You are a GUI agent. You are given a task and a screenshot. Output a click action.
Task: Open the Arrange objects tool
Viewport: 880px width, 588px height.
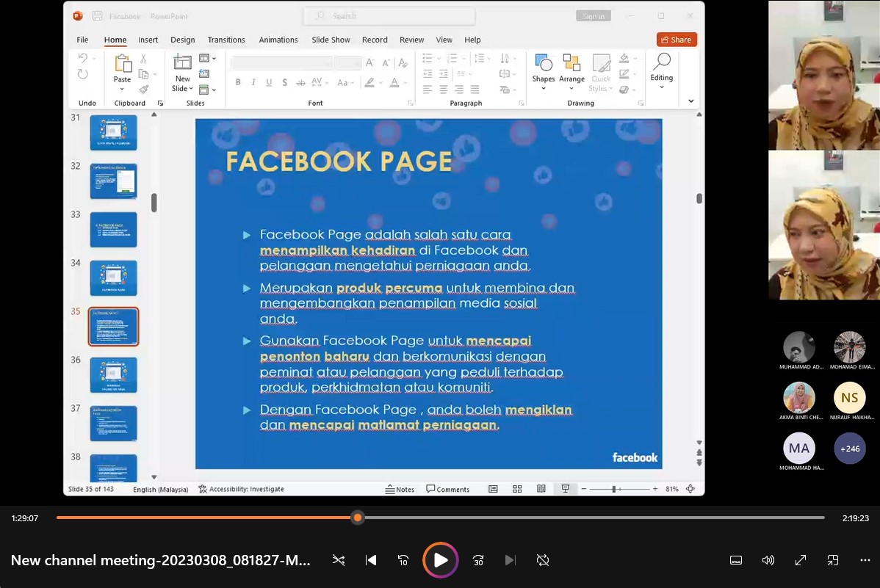(x=571, y=62)
